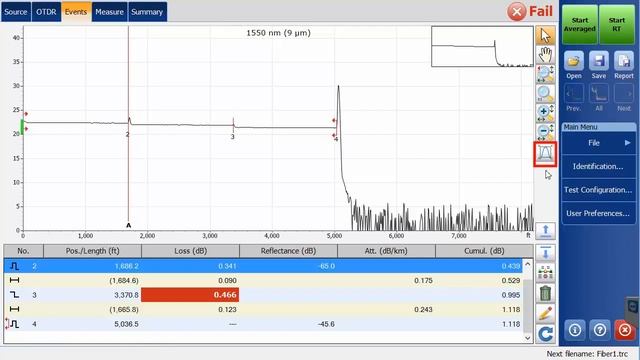This screenshot has width=640, height=360.
Task: Open Identification... menu entry
Action: (598, 166)
